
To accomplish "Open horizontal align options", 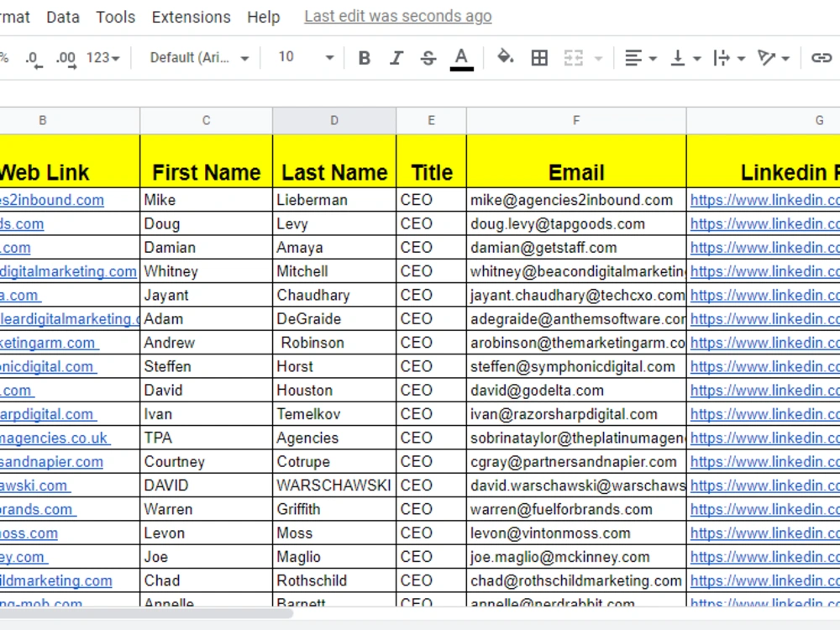I will click(x=641, y=57).
